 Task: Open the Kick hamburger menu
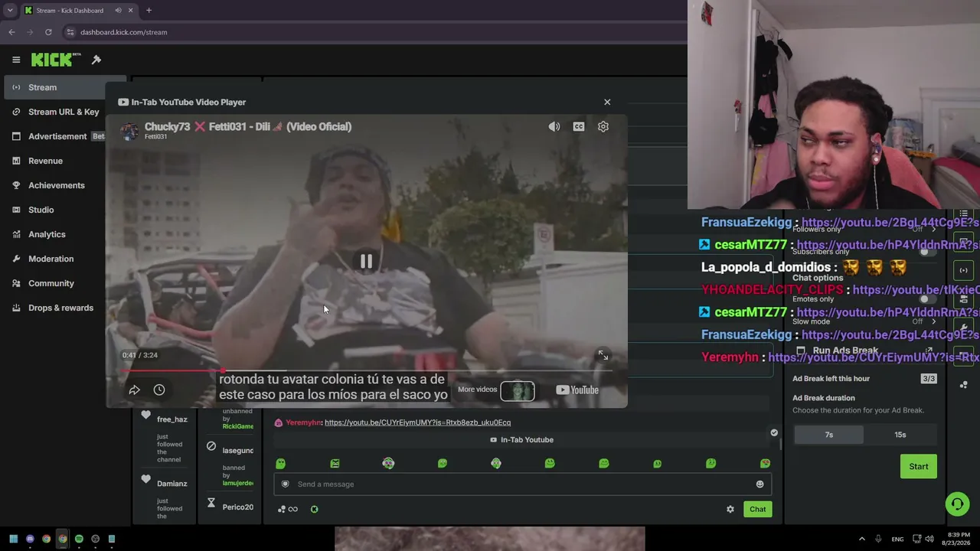tap(16, 60)
